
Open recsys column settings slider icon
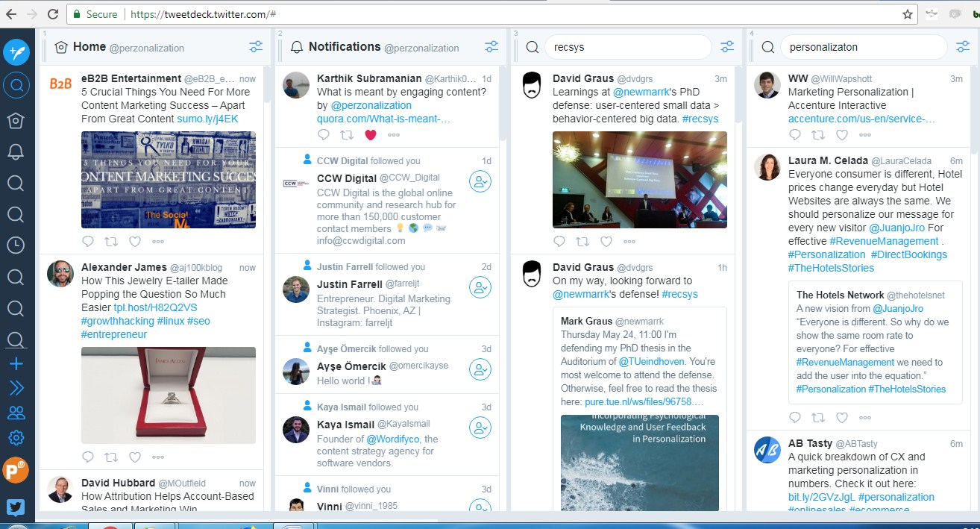pos(727,47)
